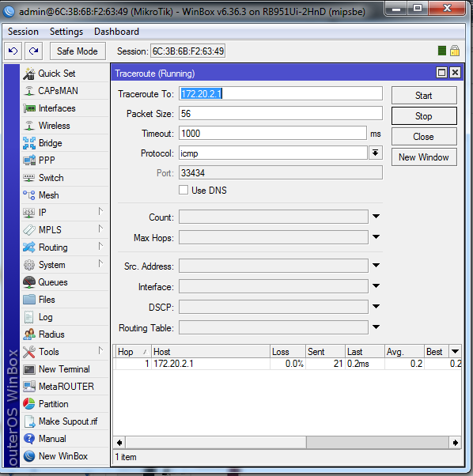473x476 pixels.
Task: Expand the Count field arrow
Action: pos(377,217)
